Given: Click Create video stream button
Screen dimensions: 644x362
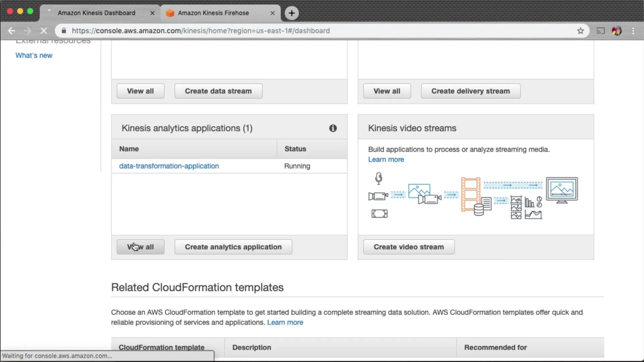Looking at the screenshot, I should point(409,247).
